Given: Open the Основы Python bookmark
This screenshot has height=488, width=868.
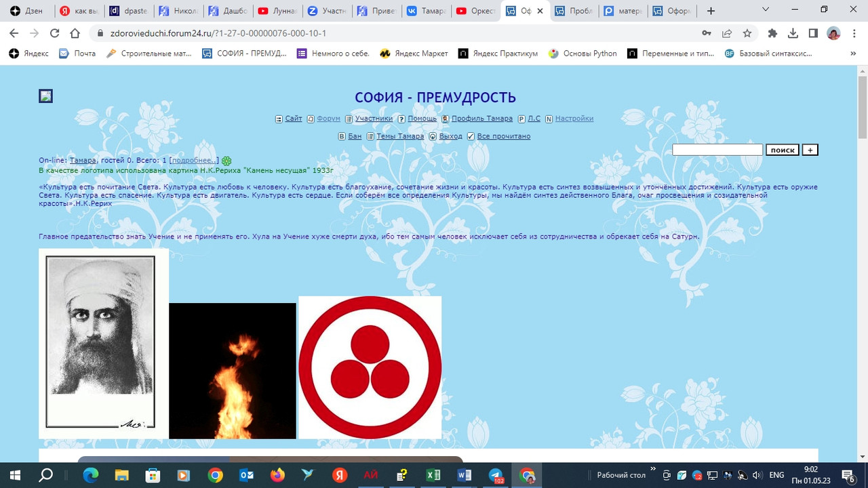Looking at the screenshot, I should 583,54.
